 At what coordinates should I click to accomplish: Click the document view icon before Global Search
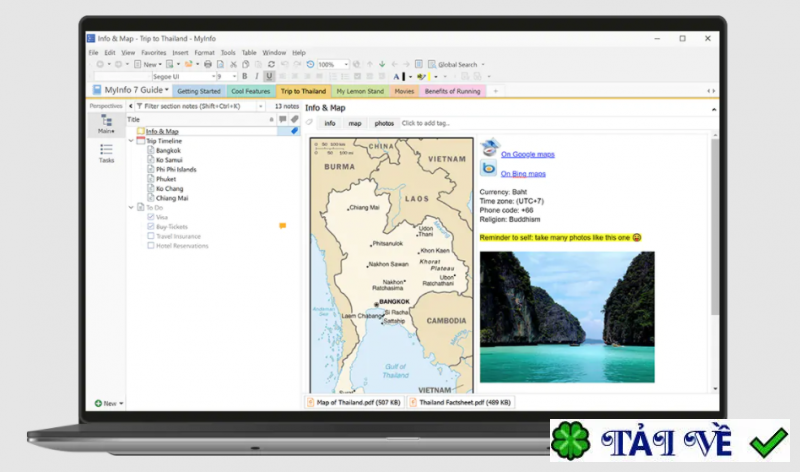[418, 64]
